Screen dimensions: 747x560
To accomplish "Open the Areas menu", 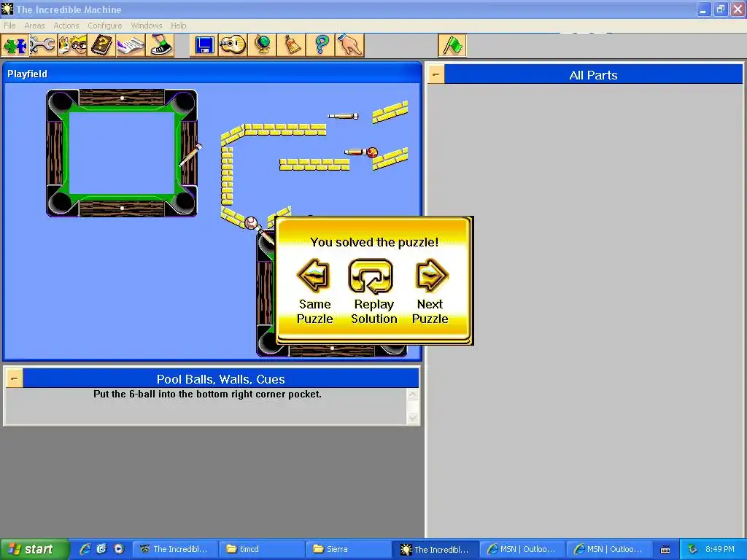I will [x=34, y=26].
